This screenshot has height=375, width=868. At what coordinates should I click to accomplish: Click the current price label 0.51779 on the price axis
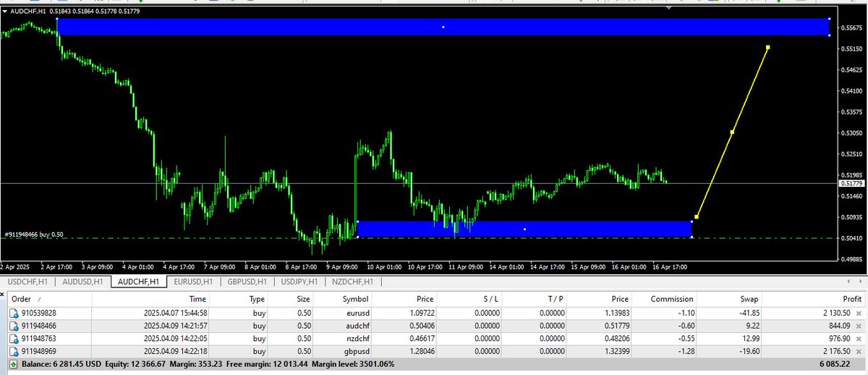[x=851, y=184]
